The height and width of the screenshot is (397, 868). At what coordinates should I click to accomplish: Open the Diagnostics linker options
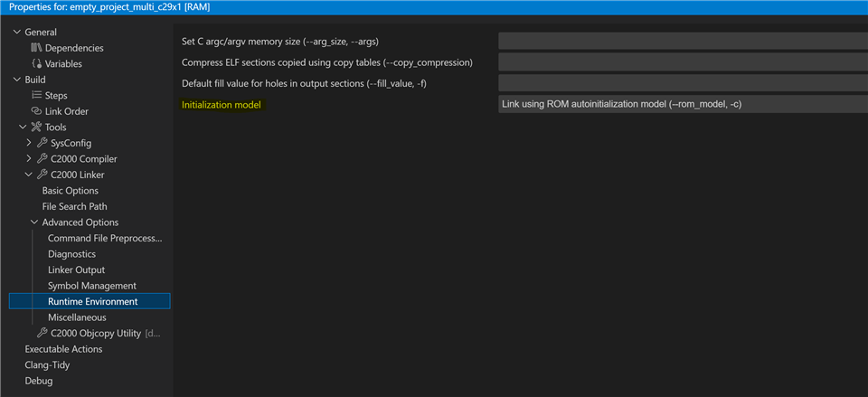(72, 254)
